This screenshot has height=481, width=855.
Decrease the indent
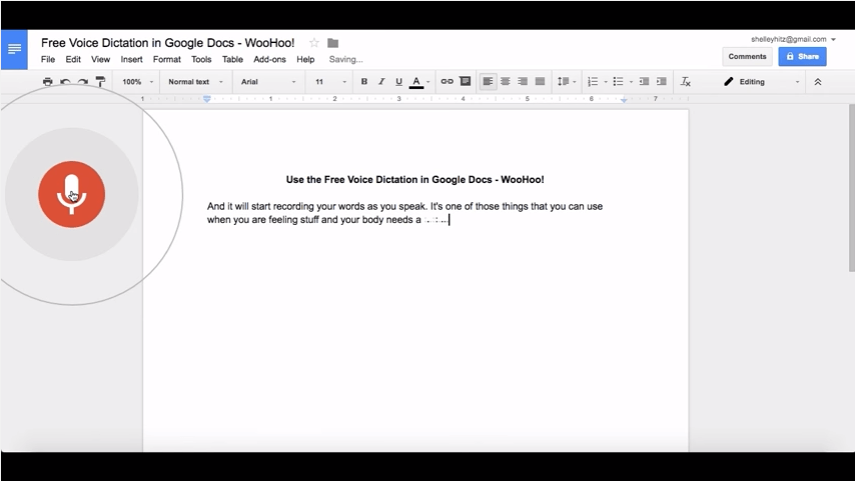[644, 82]
